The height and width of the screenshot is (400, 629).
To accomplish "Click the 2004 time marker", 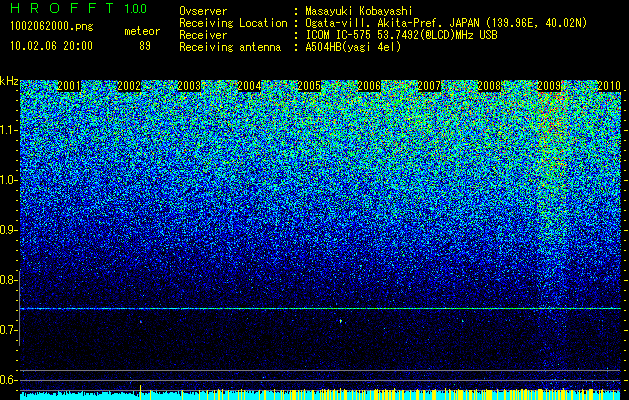I will (249, 86).
